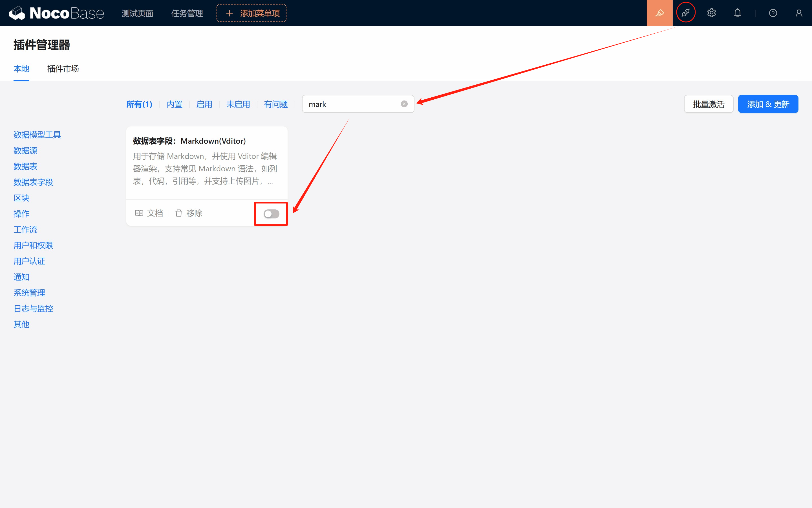Select 通知 category
The image size is (812, 508).
point(21,277)
